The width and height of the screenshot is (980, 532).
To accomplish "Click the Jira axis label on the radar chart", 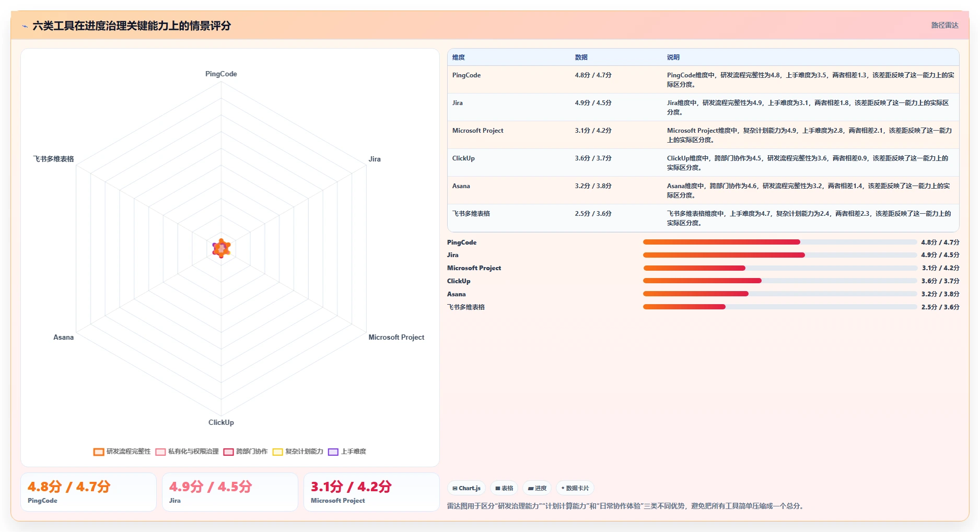I will pos(375,159).
